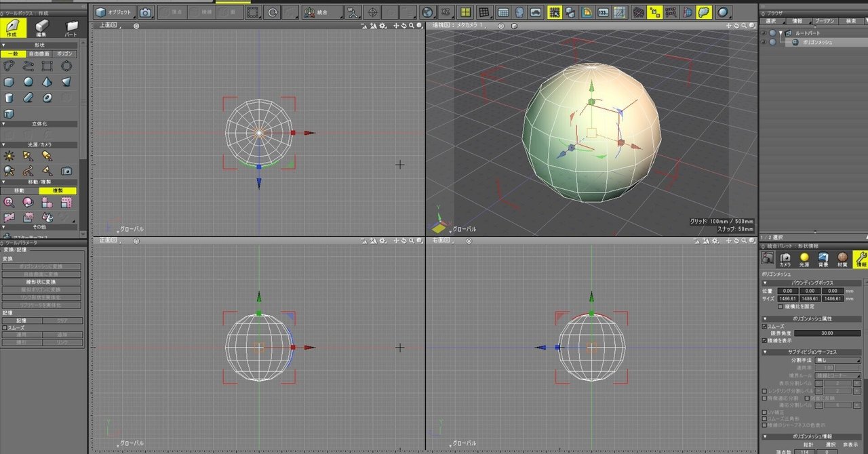Collapse the バウンディングボックス section

[x=765, y=283]
